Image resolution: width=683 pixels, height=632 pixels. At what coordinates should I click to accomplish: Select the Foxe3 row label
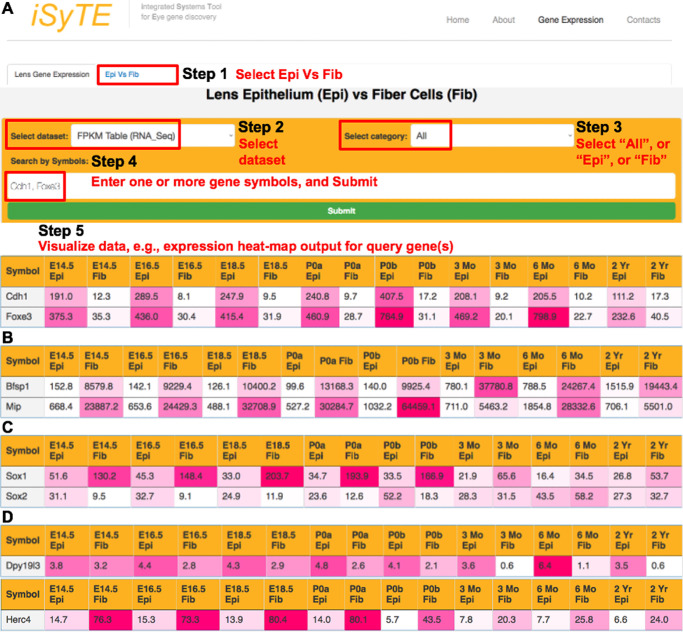pos(24,317)
